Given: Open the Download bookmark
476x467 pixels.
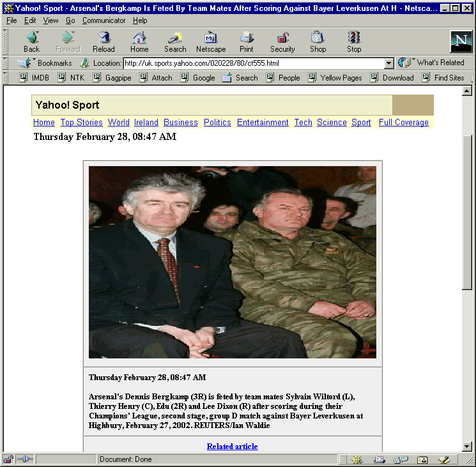Looking at the screenshot, I should pos(392,78).
